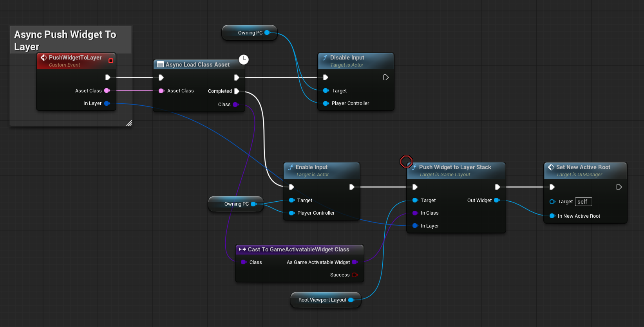Click the Success boolean pin on Cast node
The width and height of the screenshot is (644, 327).
[x=355, y=275]
